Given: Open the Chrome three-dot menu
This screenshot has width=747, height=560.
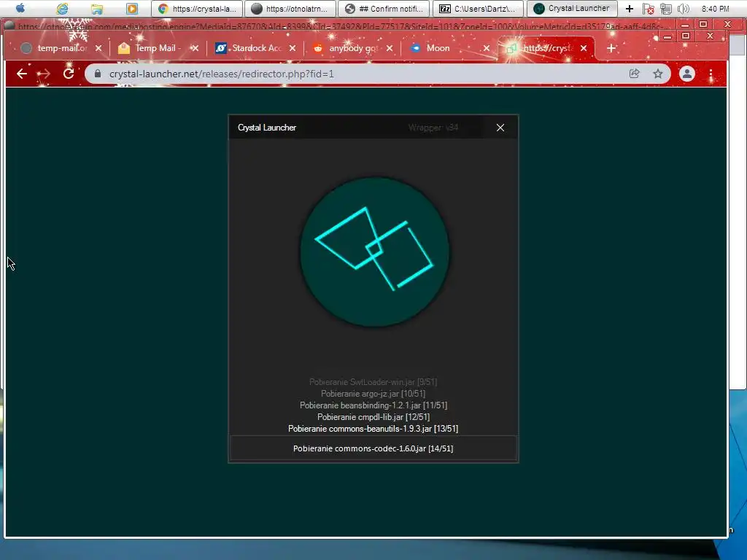Looking at the screenshot, I should tap(711, 74).
